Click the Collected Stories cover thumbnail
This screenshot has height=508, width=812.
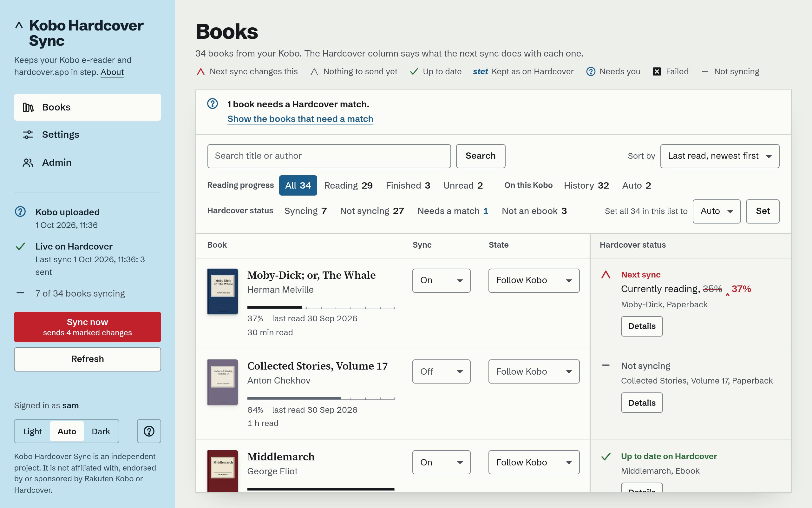pos(222,382)
